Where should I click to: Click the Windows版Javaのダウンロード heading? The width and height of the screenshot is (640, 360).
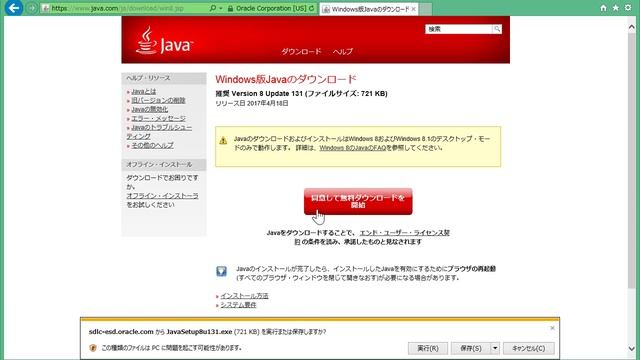[x=286, y=79]
